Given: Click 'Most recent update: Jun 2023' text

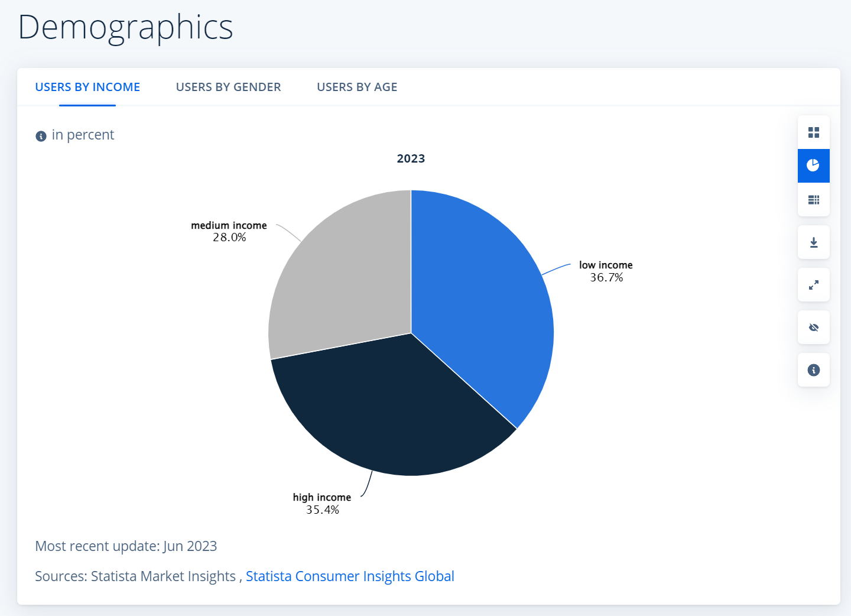Looking at the screenshot, I should (x=126, y=546).
